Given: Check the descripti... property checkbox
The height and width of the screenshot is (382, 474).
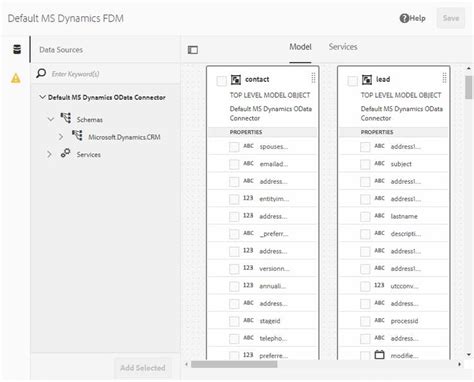Looking at the screenshot, I should pos(365,234).
